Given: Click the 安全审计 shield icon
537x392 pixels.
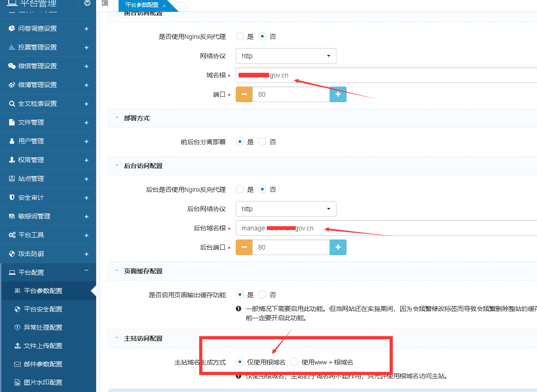Looking at the screenshot, I should click(12, 197).
